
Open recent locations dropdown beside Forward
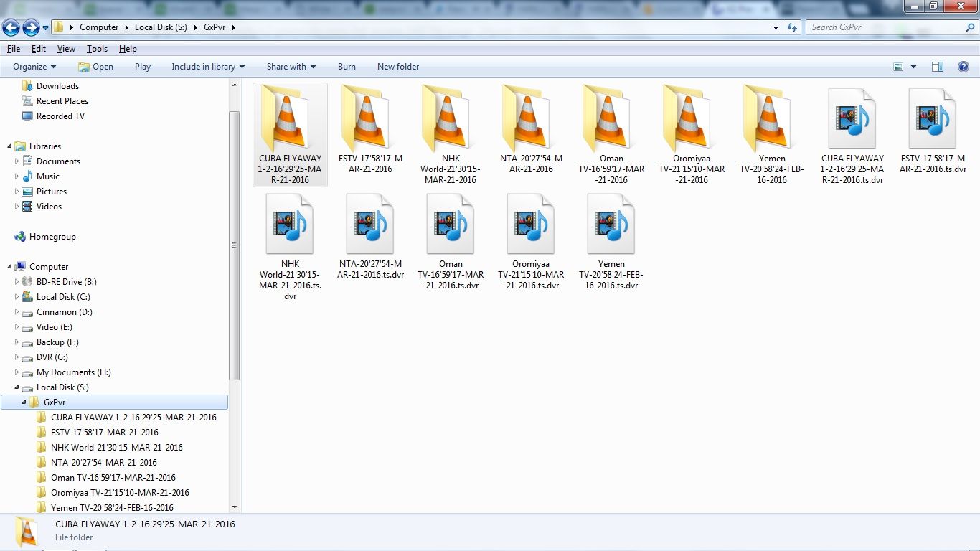point(46,28)
